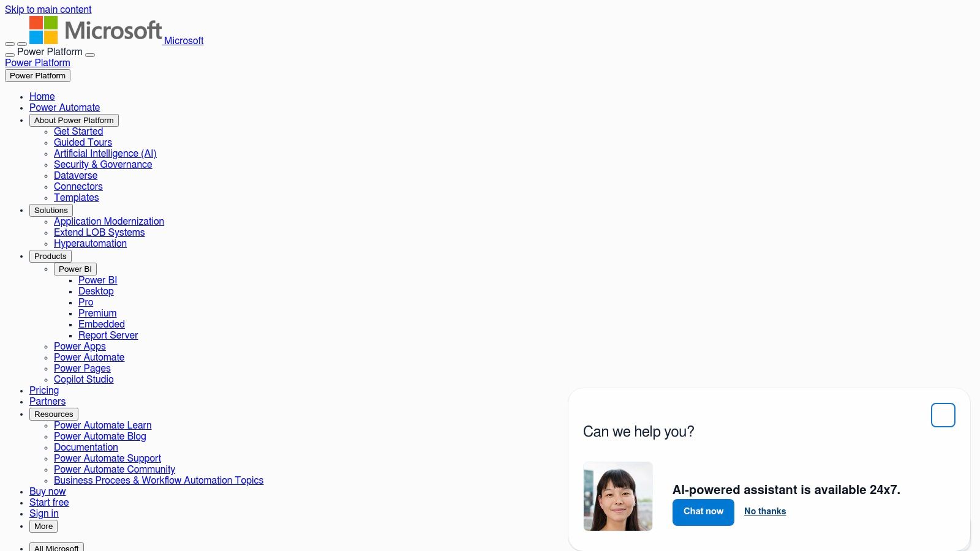Screen dimensions: 980x551
Task: Toggle the Power BI submenu button
Action: pos(75,269)
